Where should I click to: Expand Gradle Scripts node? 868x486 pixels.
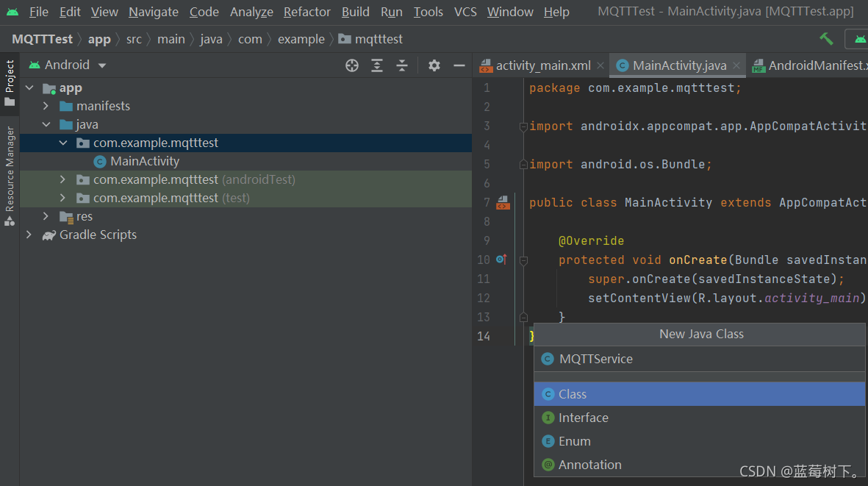tap(29, 235)
